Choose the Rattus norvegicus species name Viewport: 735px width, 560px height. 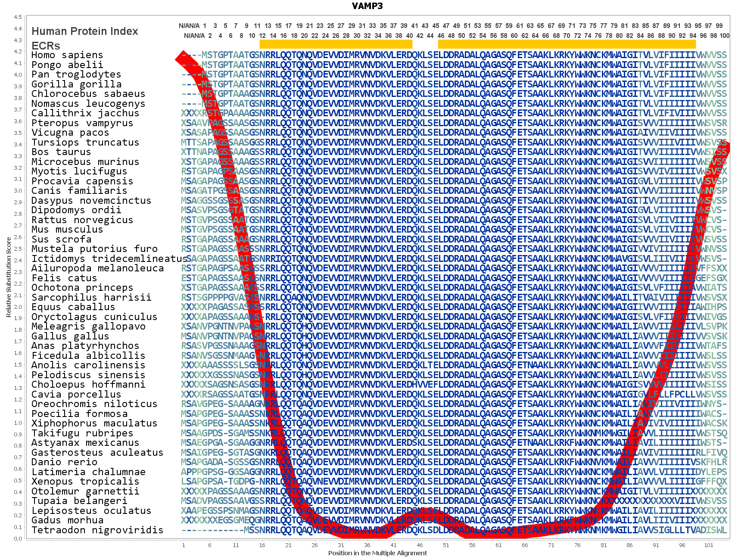(x=82, y=220)
